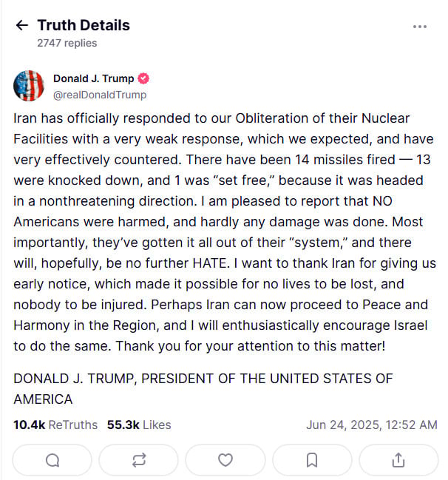Screen dimensions: 448x480
Task: Click the Truth Details page title
Action: (x=84, y=25)
